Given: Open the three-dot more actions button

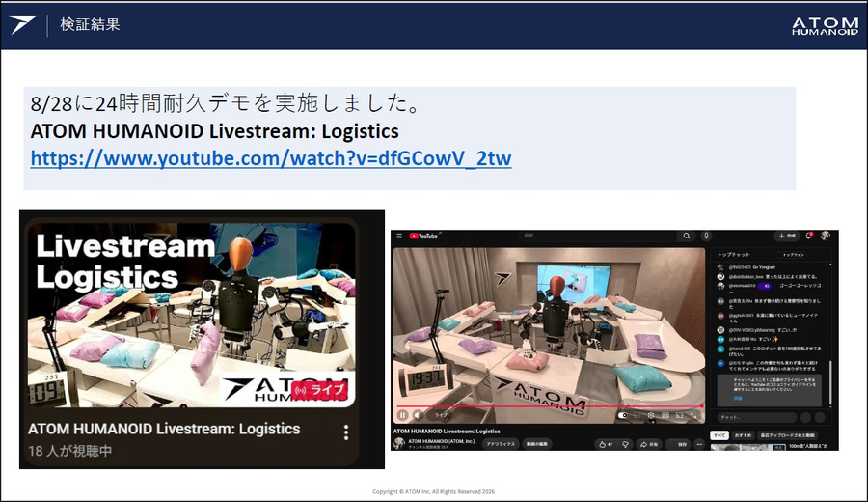Looking at the screenshot, I should 700,444.
